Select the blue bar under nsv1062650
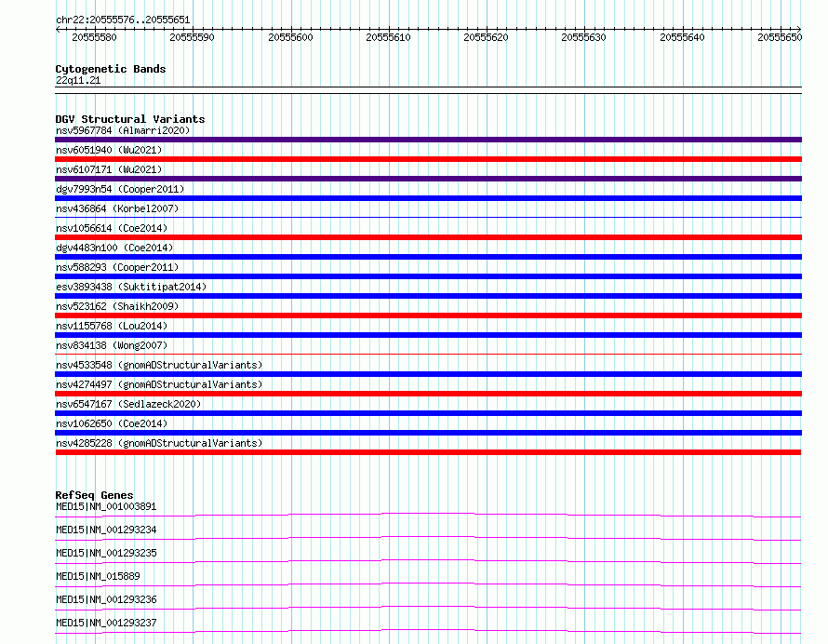 point(428,433)
